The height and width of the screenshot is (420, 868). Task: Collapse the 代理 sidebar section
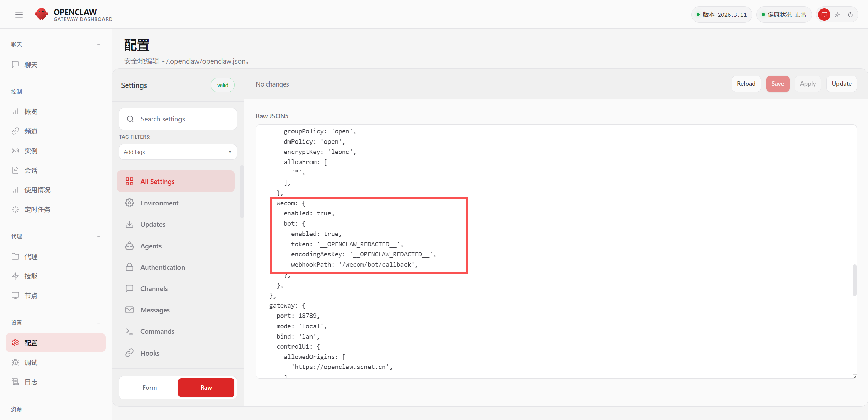coord(98,236)
